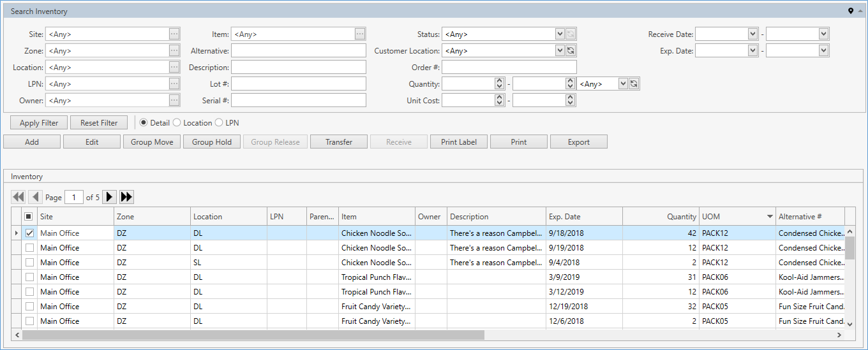
Task: Open the Item lookup ellipsis button
Action: pos(360,34)
